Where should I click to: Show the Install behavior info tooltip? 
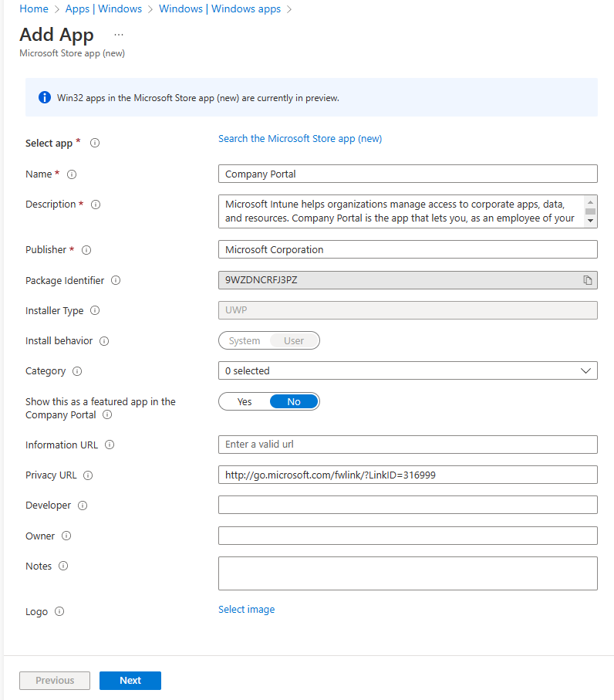pos(104,341)
